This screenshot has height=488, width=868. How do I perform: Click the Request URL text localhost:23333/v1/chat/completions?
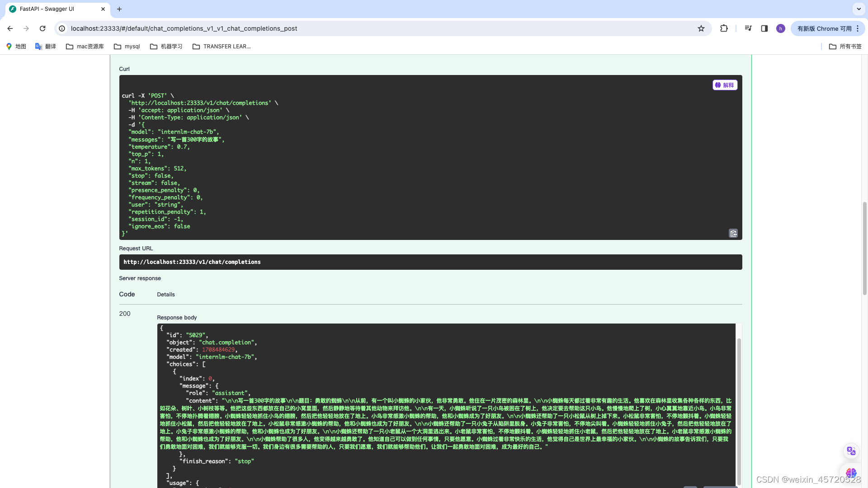(x=192, y=262)
